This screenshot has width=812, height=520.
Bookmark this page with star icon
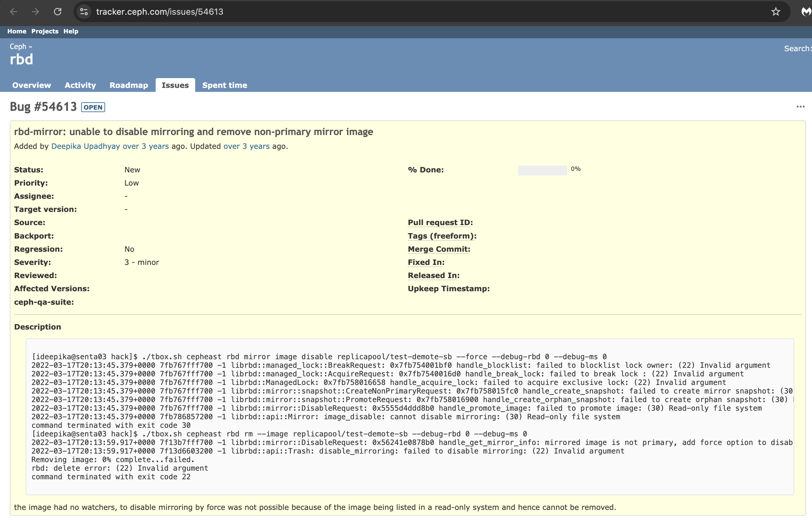click(776, 12)
